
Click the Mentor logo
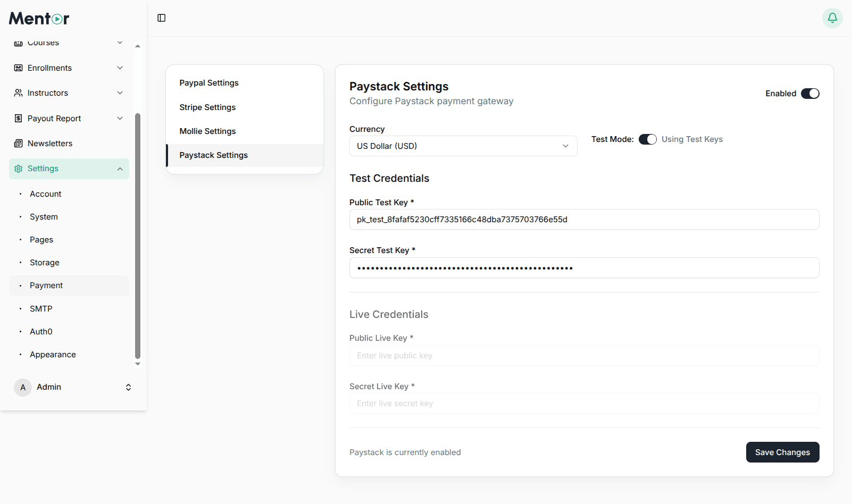point(38,18)
